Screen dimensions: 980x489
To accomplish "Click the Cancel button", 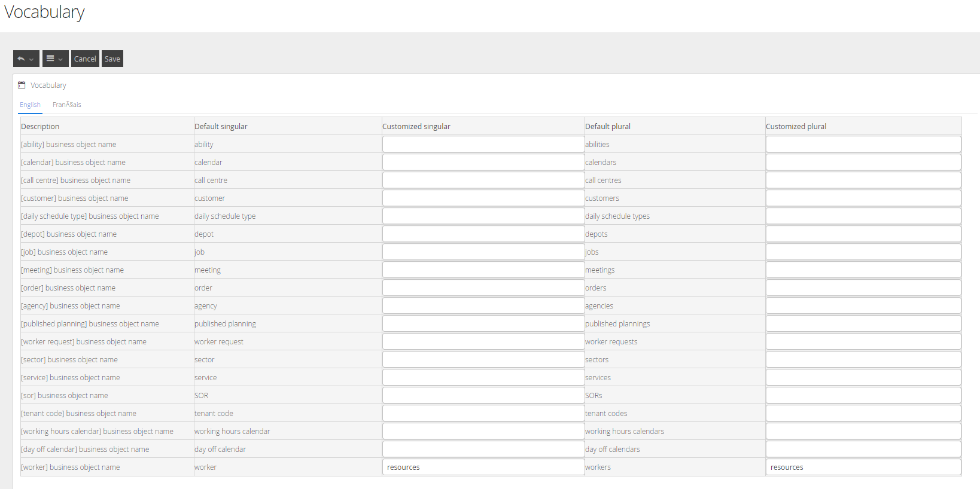I will point(85,59).
